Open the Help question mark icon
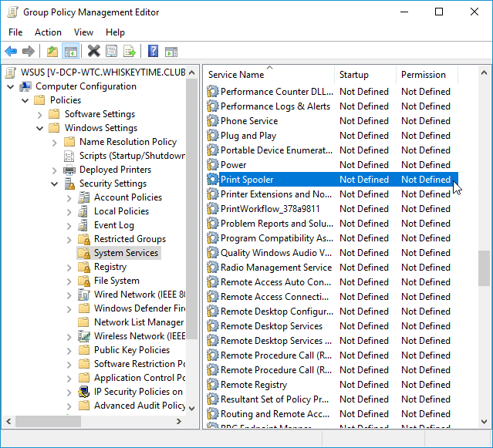This screenshot has height=448, width=493. point(153,51)
